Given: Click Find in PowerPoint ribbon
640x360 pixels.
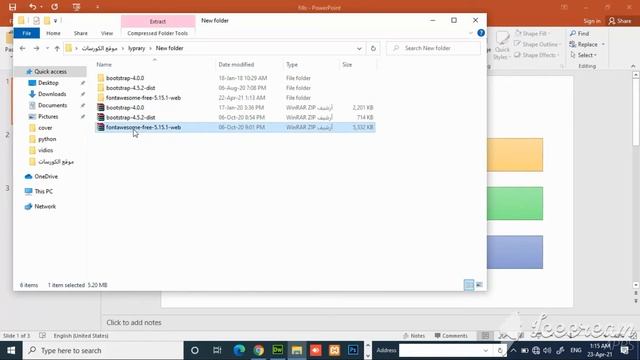Looking at the screenshot, I should [580, 33].
